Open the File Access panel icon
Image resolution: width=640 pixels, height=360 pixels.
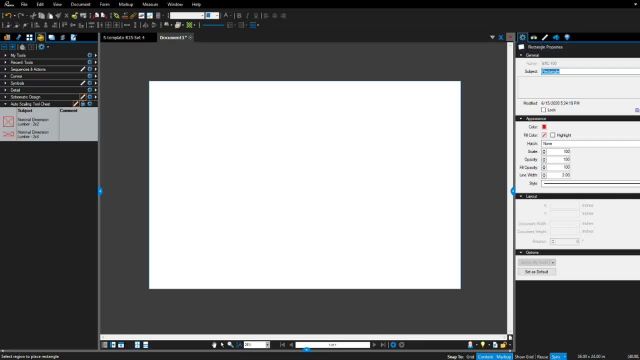7,37
